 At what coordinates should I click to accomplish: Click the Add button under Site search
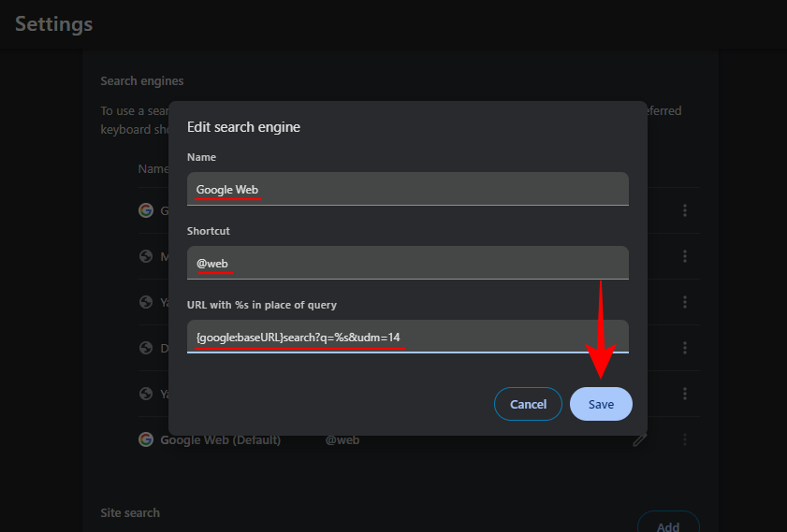(668, 524)
